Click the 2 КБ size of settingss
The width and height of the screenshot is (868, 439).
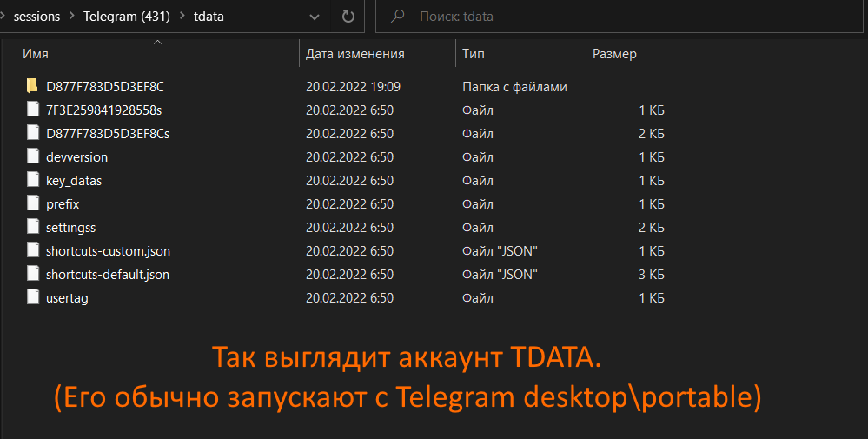652,228
